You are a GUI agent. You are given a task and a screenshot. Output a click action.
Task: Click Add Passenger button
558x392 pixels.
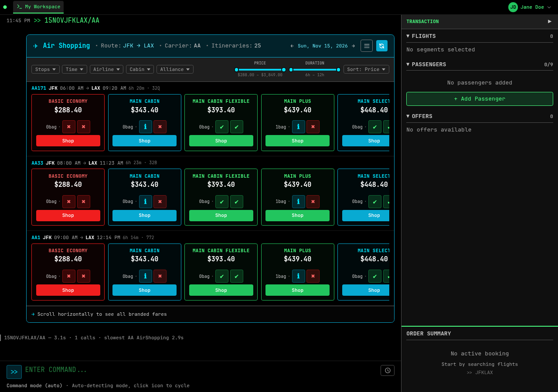tap(480, 99)
